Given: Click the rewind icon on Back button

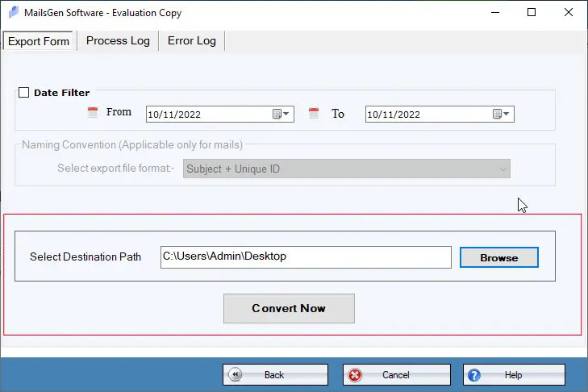Looking at the screenshot, I should (x=236, y=374).
